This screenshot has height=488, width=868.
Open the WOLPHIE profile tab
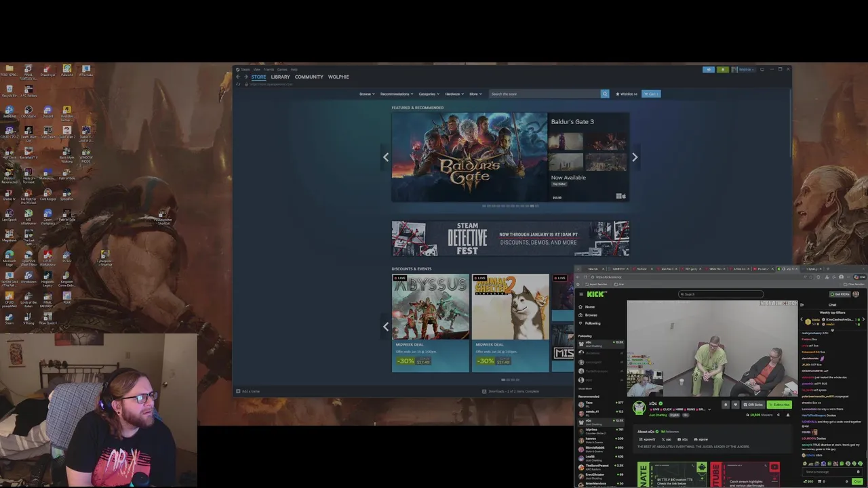tap(338, 77)
